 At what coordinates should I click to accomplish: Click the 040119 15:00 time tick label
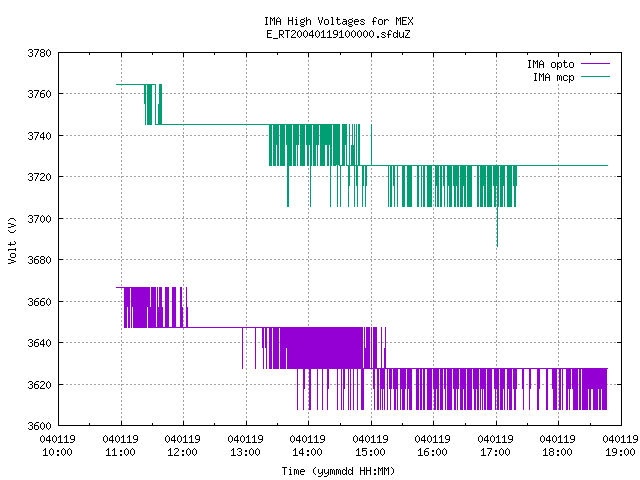(x=370, y=446)
